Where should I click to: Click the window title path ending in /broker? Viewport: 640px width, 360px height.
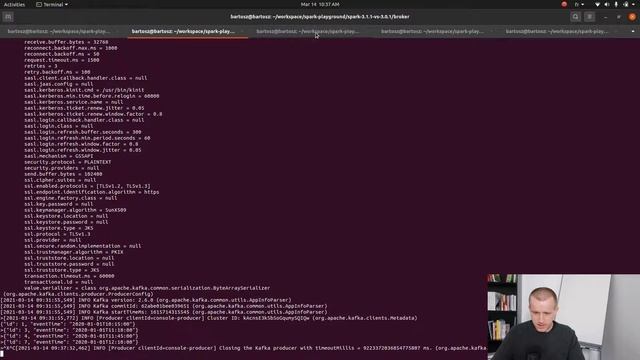pyautogui.click(x=320, y=17)
